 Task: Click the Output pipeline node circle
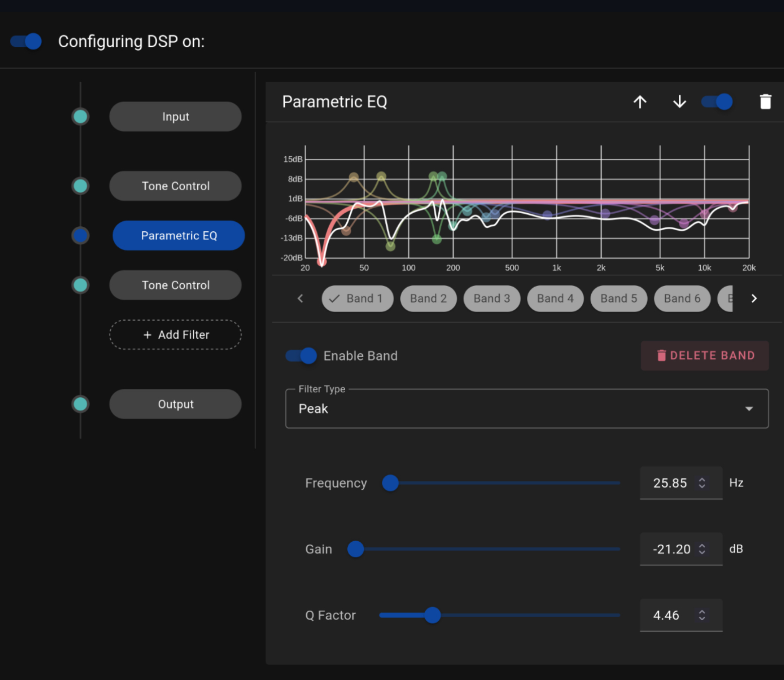point(80,404)
